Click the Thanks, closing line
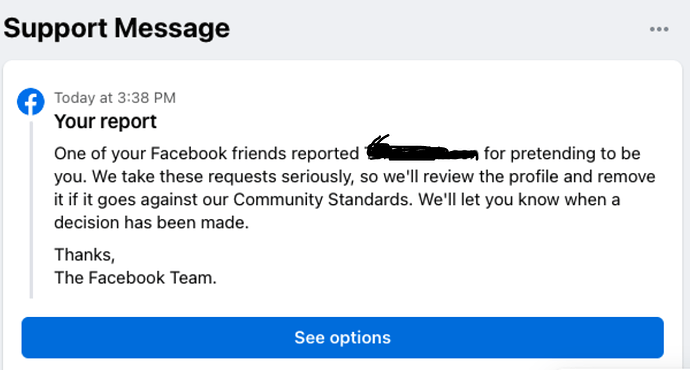690x370 pixels. click(84, 255)
